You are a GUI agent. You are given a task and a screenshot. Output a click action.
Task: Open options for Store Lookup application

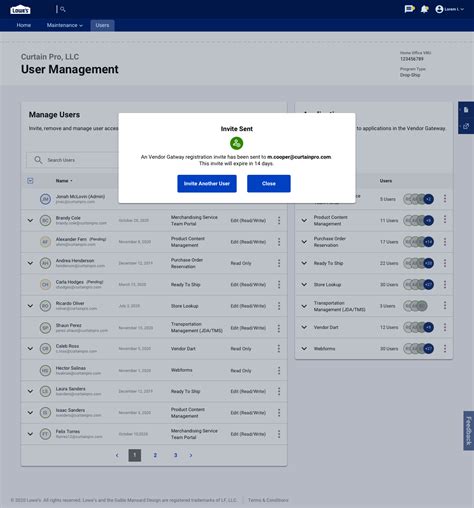[x=445, y=285]
